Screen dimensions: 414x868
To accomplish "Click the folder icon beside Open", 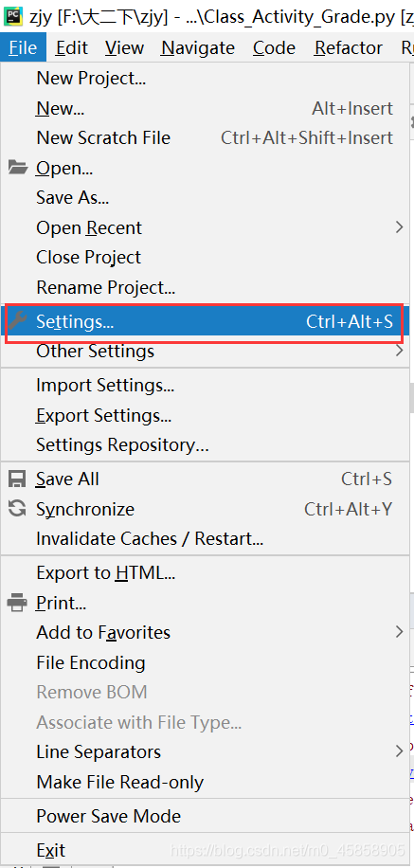I will point(18,167).
